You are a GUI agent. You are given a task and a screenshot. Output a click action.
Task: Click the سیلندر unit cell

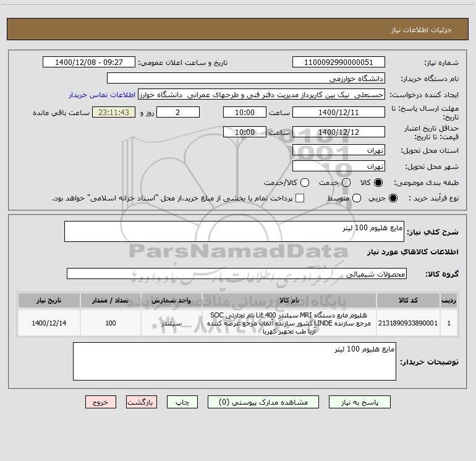click(171, 323)
